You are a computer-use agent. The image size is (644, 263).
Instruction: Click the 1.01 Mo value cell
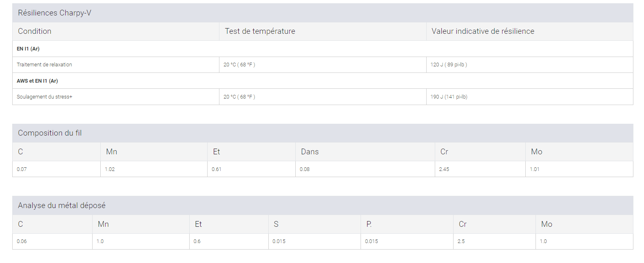534,169
